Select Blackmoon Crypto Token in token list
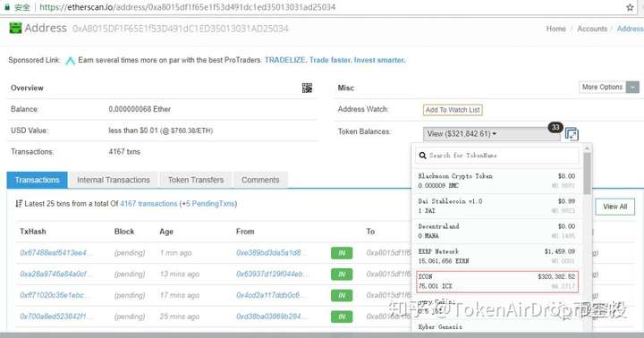 click(497, 181)
